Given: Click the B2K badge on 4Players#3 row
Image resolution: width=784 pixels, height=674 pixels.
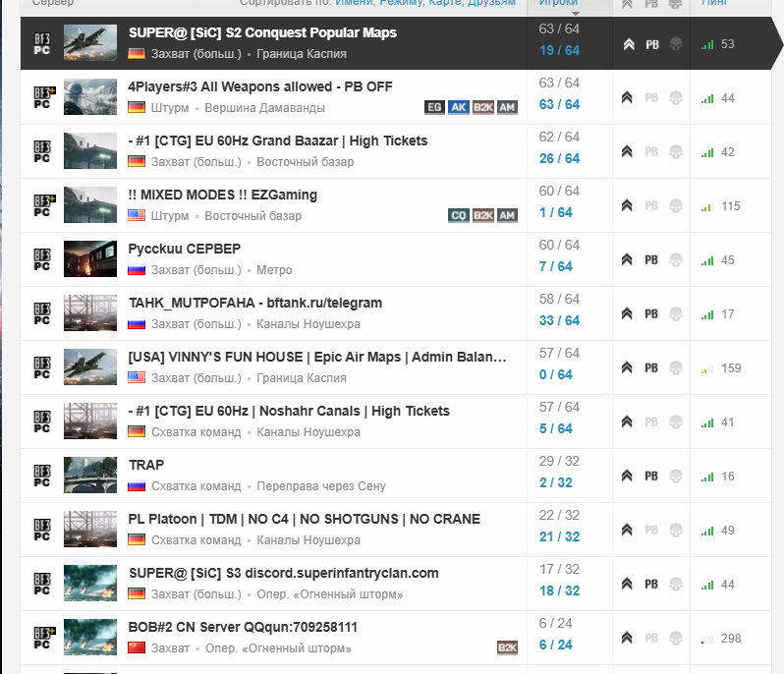Looking at the screenshot, I should point(483,107).
